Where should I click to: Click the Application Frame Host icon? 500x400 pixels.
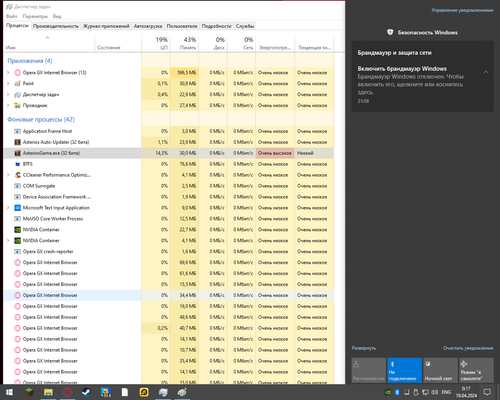(x=18, y=131)
